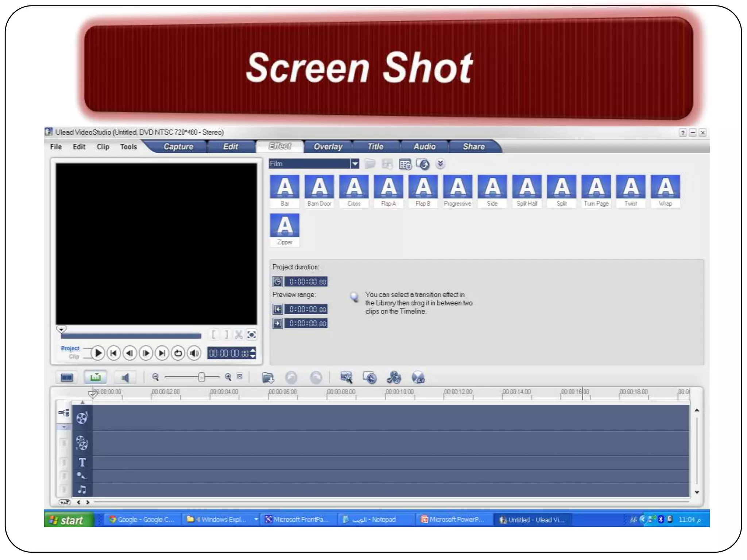This screenshot has height=560, width=747.
Task: Click the Redo button in timeline toolbar
Action: click(x=316, y=378)
